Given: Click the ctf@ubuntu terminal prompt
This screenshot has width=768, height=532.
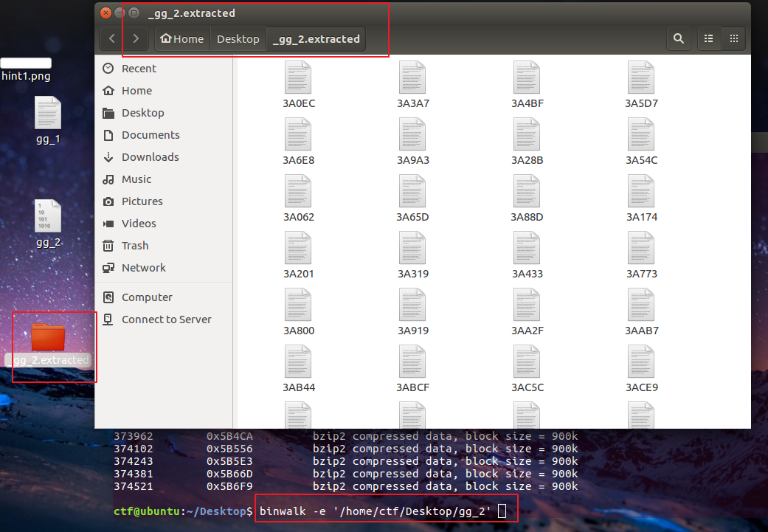Looking at the screenshot, I should (183, 511).
